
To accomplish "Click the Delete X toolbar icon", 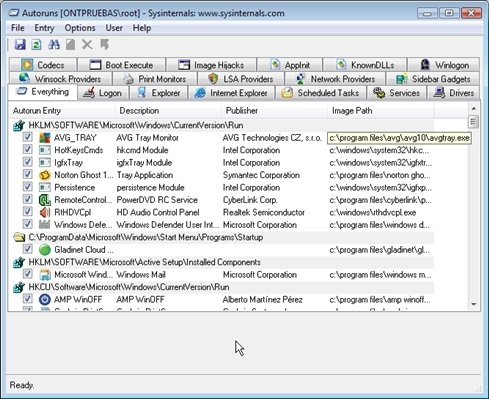I will tap(87, 44).
